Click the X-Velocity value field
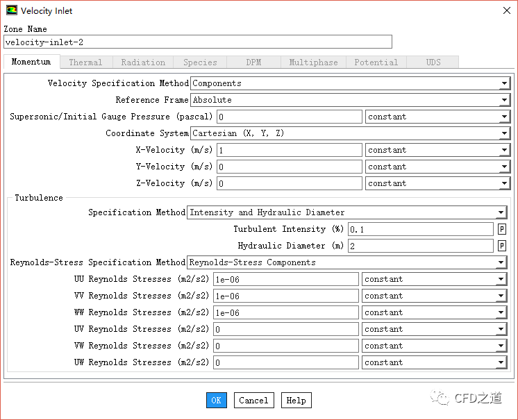518x420 pixels. [x=289, y=150]
